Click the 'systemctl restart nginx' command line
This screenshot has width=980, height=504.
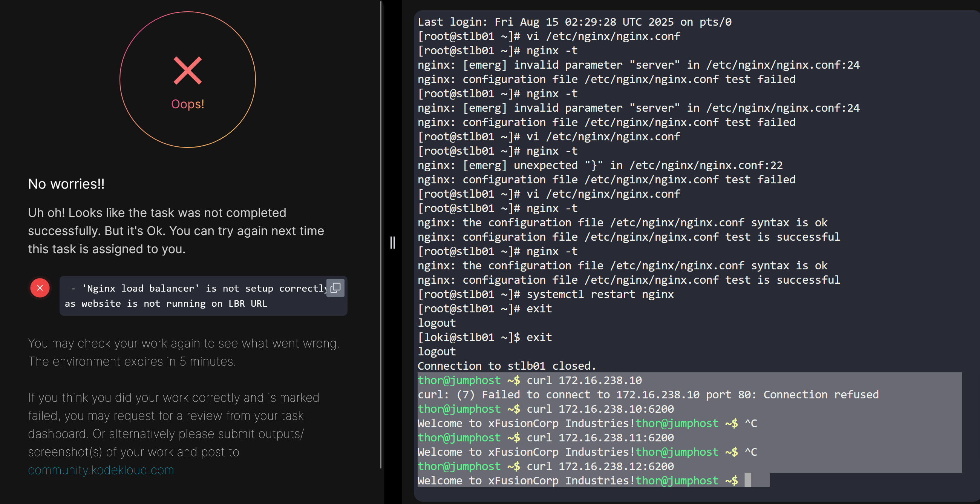(x=545, y=294)
